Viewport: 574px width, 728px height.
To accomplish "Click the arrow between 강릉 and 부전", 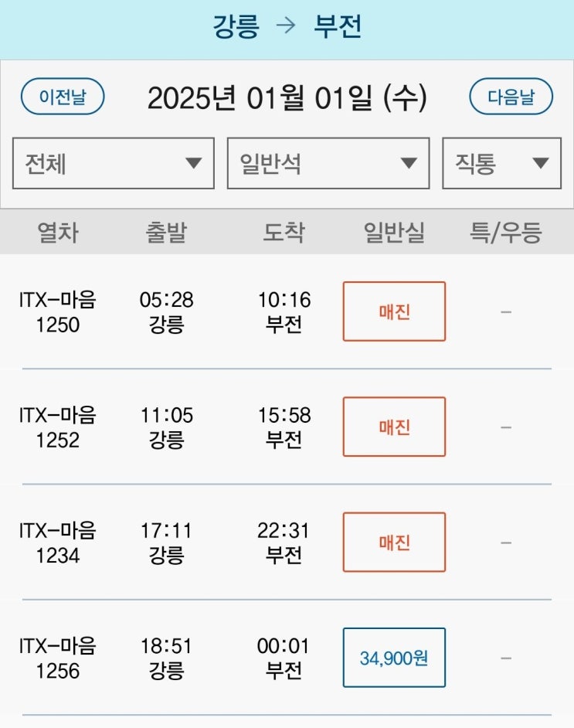I will coord(286,27).
